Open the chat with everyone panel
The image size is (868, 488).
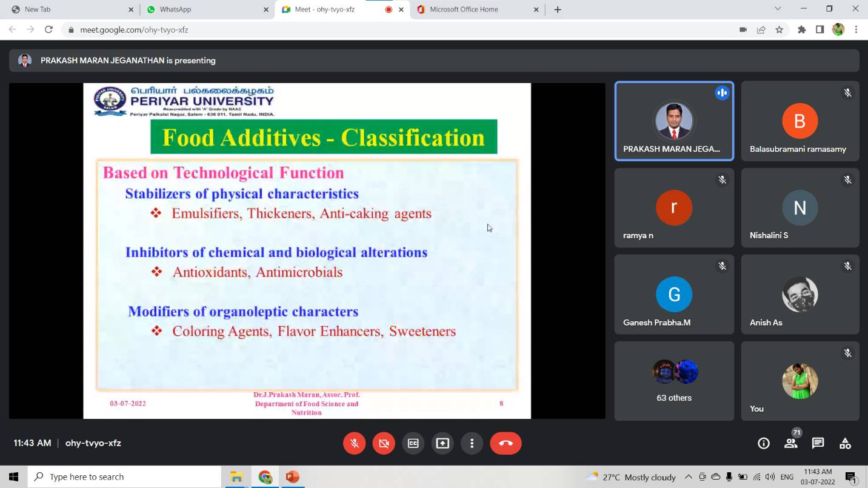click(818, 443)
